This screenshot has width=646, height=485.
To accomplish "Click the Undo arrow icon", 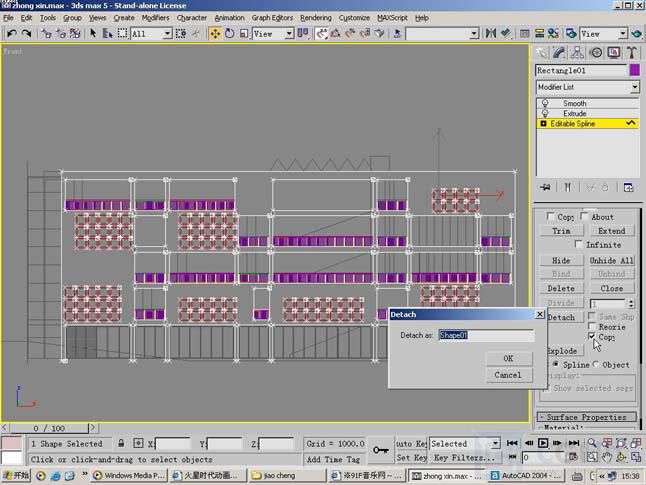I will tap(12, 33).
